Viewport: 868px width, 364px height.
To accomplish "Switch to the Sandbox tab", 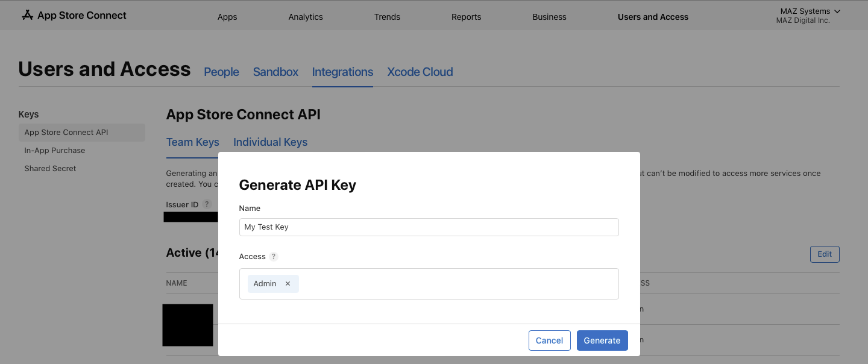I will coord(275,72).
